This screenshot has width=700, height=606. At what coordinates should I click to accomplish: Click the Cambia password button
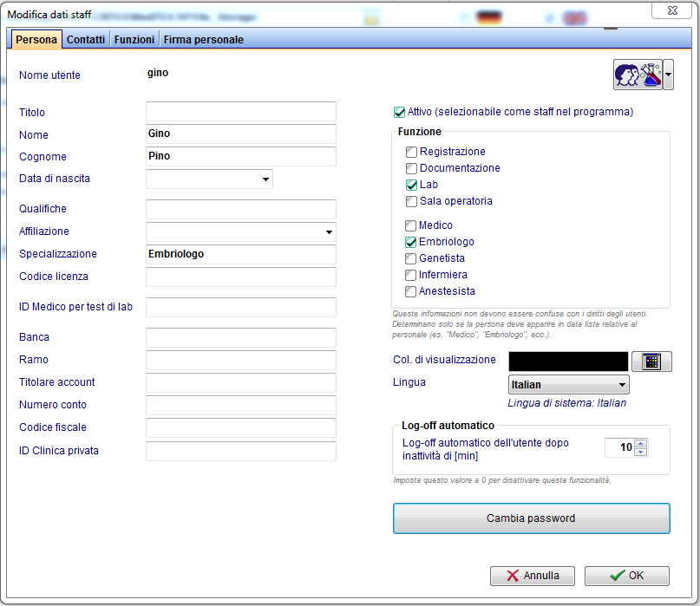click(531, 518)
